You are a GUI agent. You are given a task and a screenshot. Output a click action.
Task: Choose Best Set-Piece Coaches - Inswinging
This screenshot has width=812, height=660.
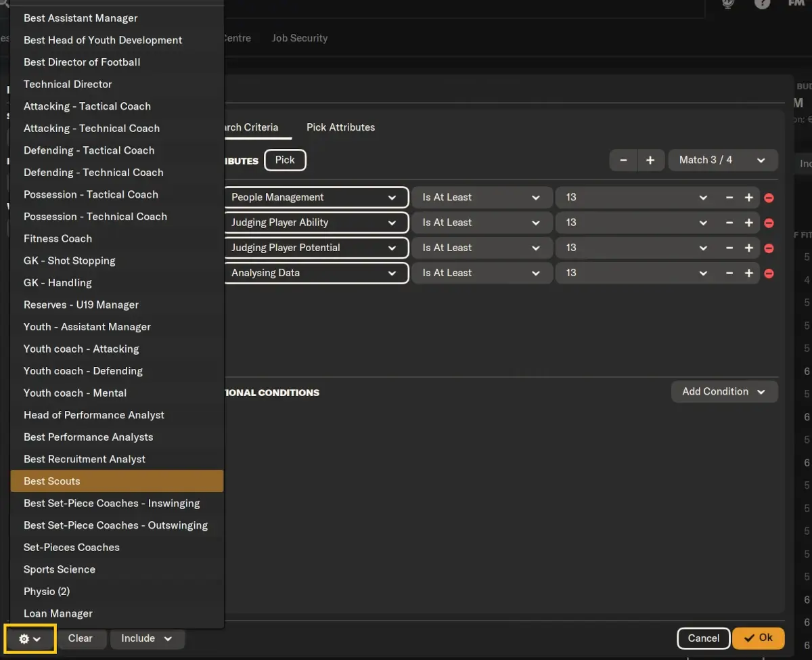pos(117,503)
